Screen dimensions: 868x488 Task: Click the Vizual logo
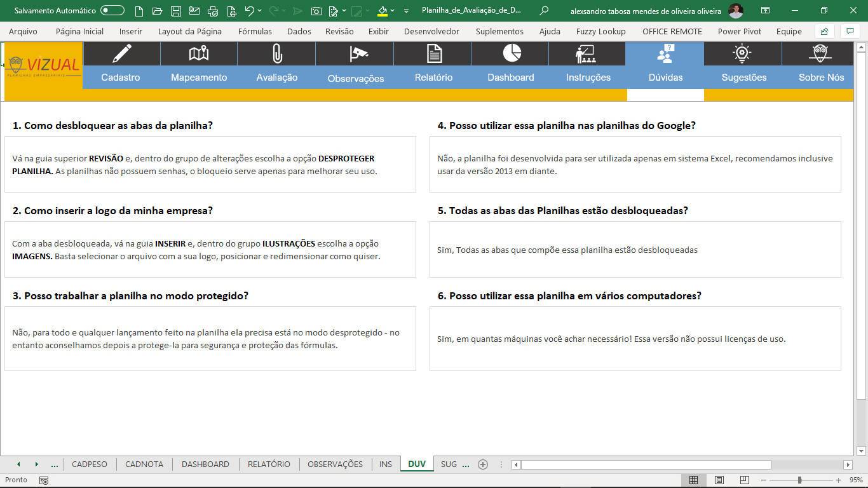pyautogui.click(x=43, y=65)
